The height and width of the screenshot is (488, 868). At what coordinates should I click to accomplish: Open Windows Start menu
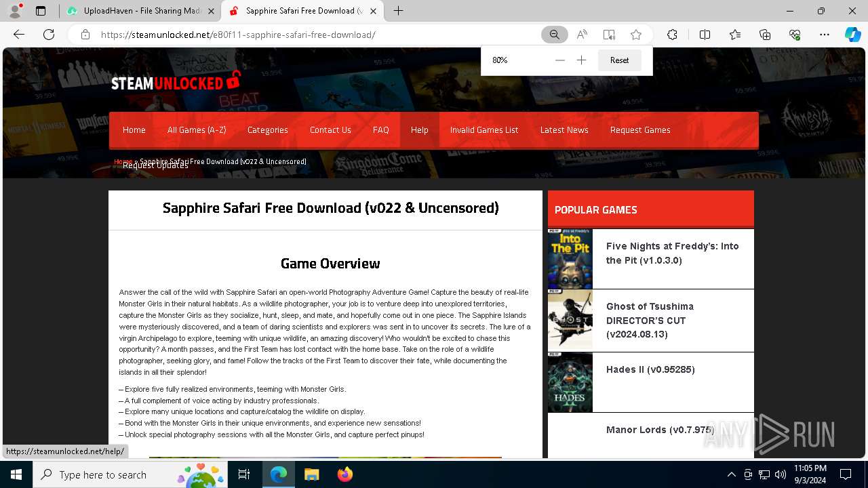pyautogui.click(x=16, y=474)
